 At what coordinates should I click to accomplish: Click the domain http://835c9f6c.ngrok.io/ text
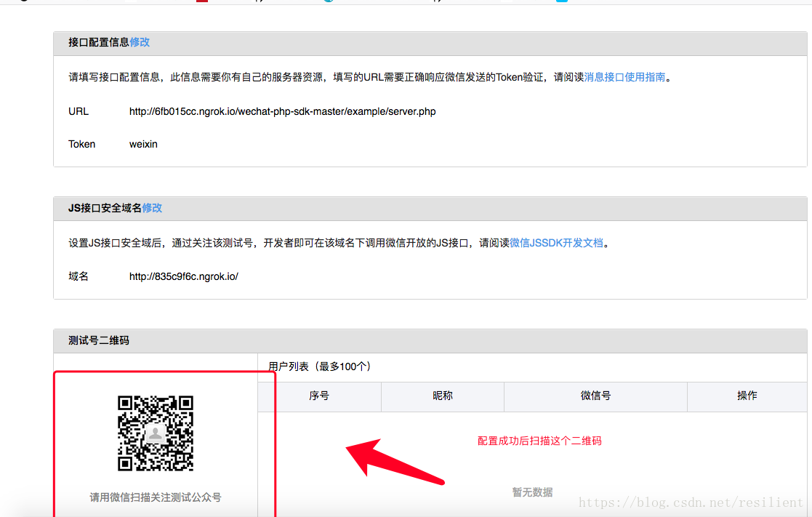coord(184,276)
